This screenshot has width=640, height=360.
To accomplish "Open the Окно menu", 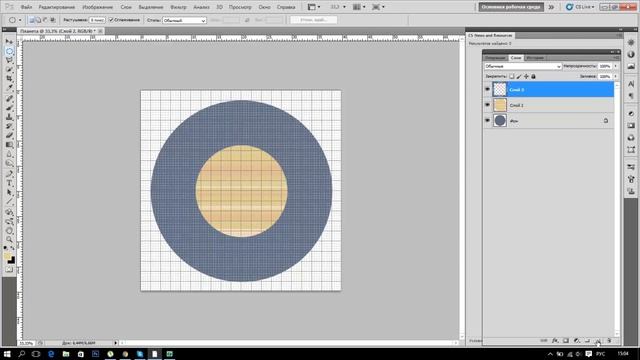I will click(x=264, y=7).
